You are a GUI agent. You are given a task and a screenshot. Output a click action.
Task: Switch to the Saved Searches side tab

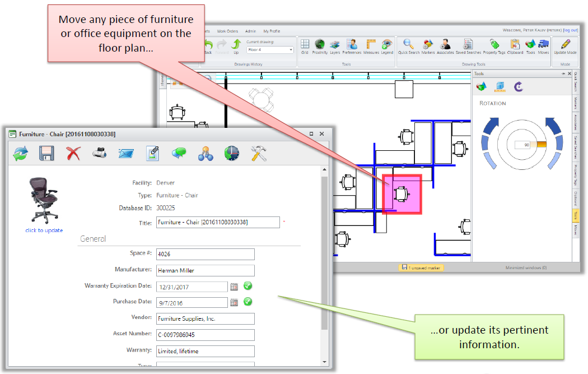click(x=575, y=146)
